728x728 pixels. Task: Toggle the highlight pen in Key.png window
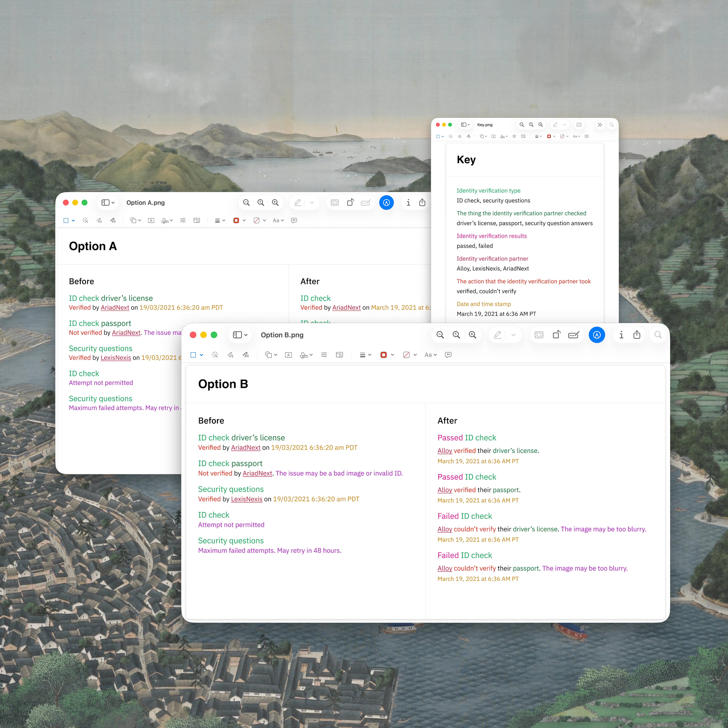coord(555,125)
